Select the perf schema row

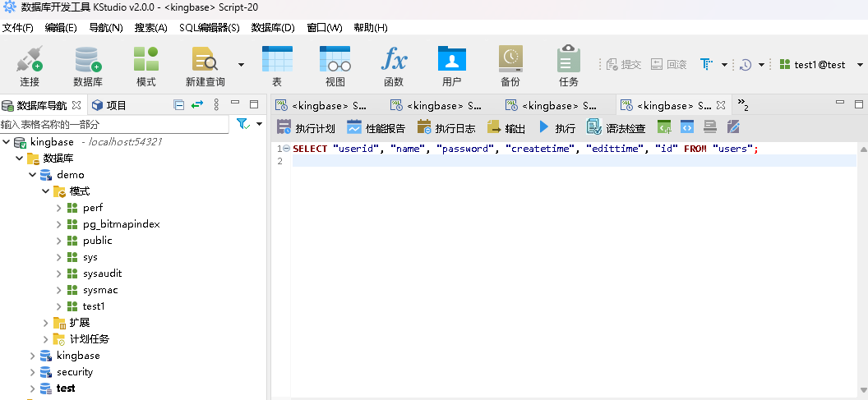click(x=93, y=208)
